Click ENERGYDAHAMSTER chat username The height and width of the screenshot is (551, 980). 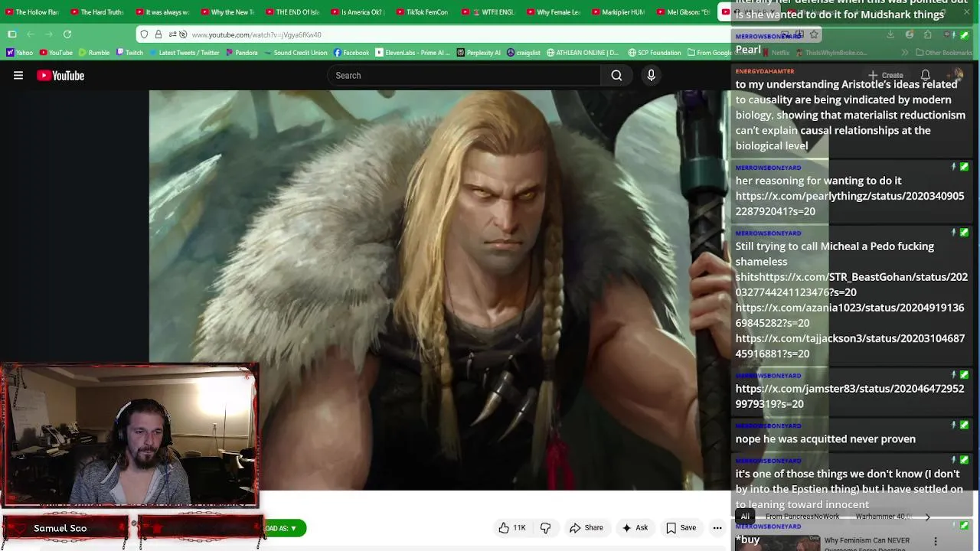(765, 71)
